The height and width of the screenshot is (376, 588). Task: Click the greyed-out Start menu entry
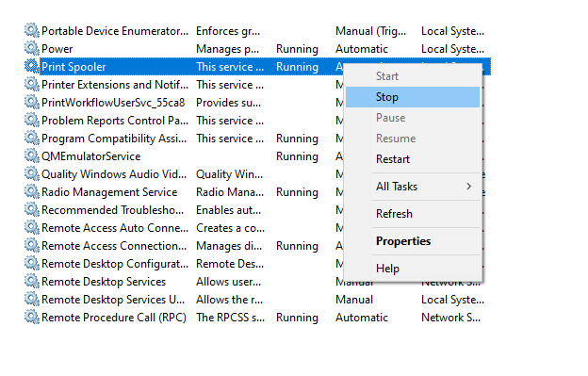413,76
